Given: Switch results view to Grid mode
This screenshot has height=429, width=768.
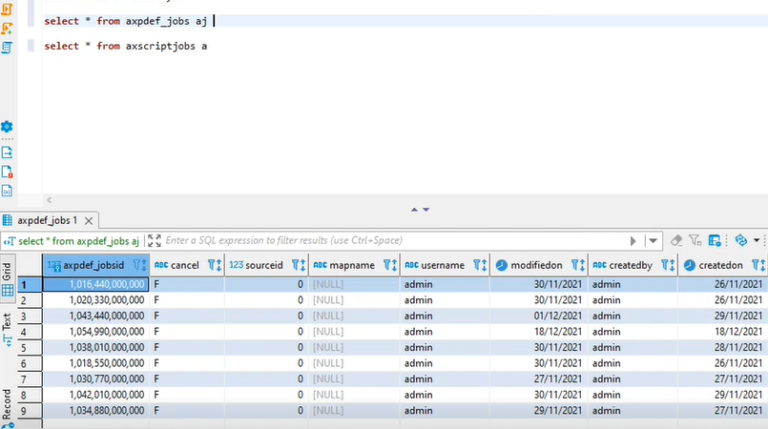Looking at the screenshot, I should tap(7, 271).
